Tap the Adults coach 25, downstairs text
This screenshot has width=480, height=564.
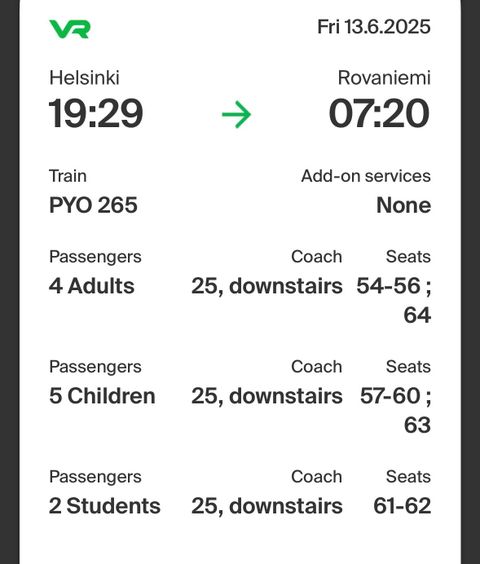(x=267, y=286)
